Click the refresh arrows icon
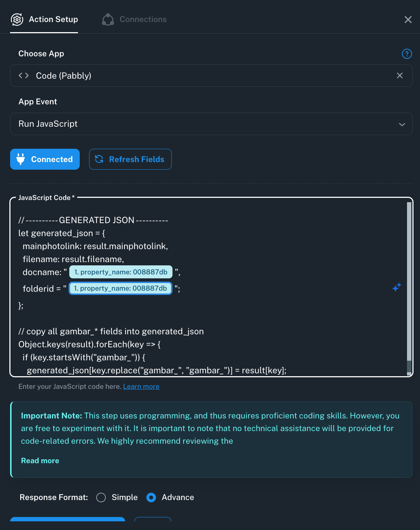 click(x=99, y=159)
